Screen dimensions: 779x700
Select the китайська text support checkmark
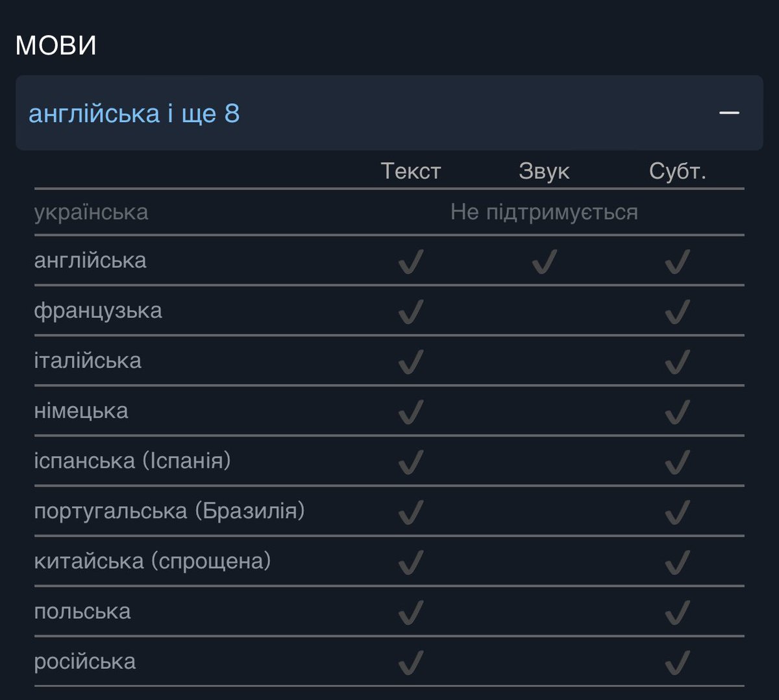(411, 562)
